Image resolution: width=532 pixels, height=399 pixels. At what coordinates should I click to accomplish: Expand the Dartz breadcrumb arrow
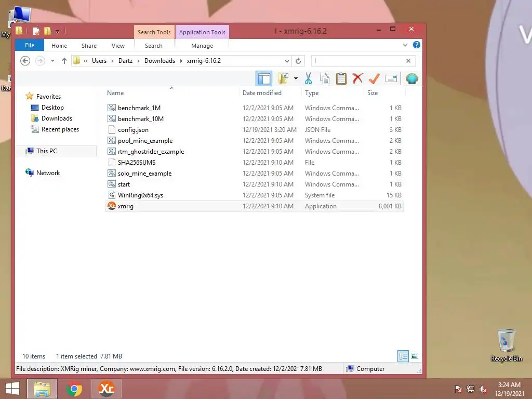click(x=138, y=61)
